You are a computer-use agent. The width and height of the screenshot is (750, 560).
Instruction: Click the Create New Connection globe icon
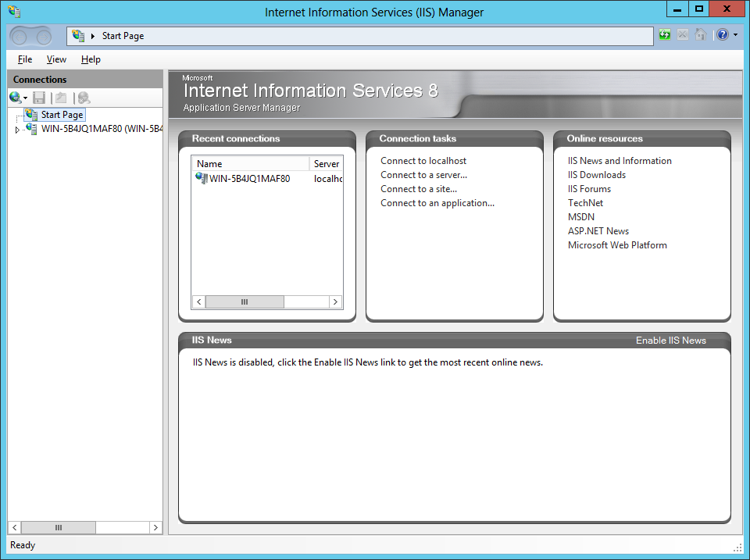(15, 98)
